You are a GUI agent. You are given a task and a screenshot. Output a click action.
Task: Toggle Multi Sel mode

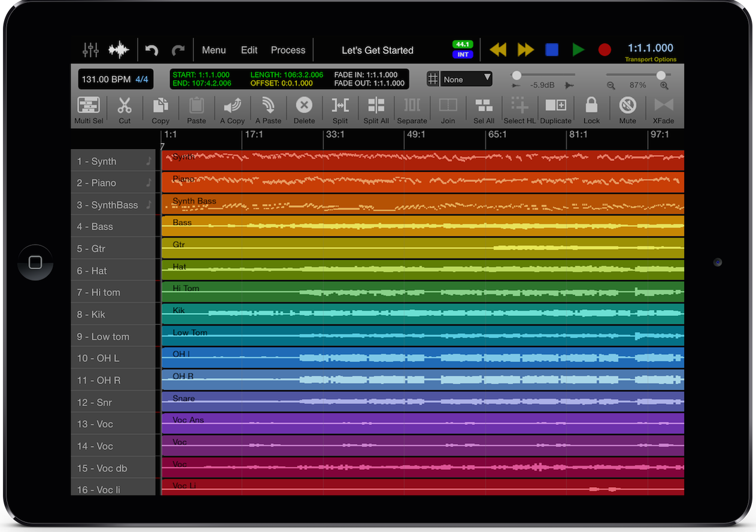pos(89,106)
